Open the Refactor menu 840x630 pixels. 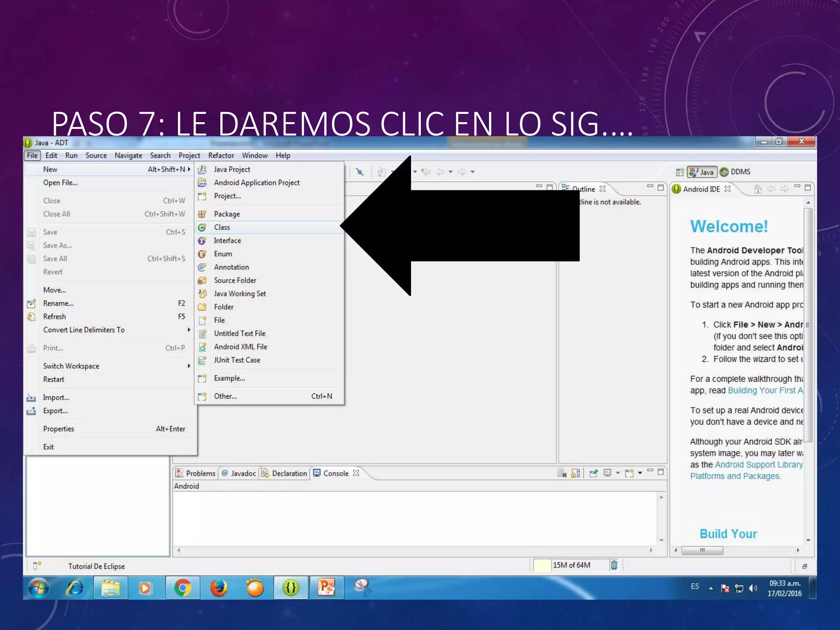click(221, 155)
